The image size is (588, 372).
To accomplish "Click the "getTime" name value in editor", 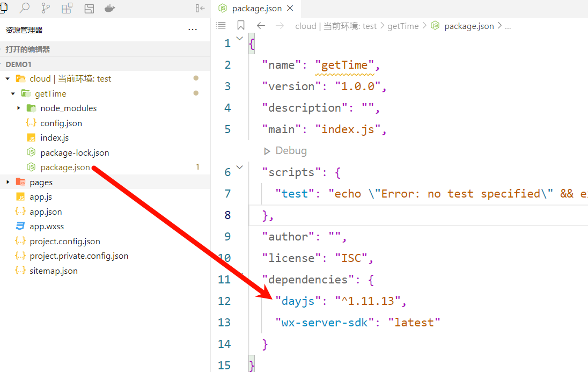I will [344, 65].
